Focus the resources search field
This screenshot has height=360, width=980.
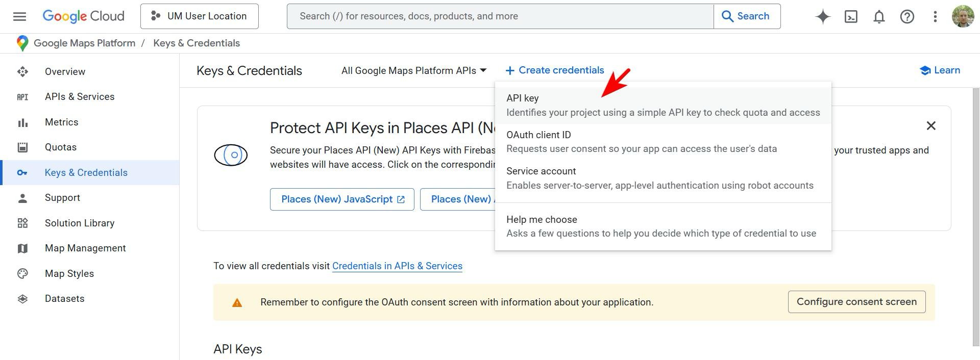pyautogui.click(x=500, y=16)
